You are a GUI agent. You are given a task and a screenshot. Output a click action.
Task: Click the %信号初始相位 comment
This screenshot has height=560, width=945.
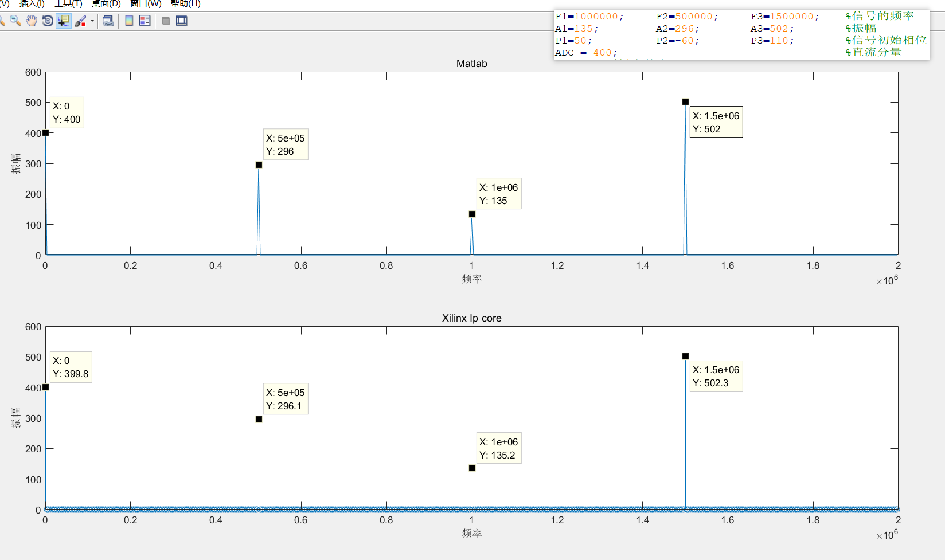pyautogui.click(x=886, y=40)
